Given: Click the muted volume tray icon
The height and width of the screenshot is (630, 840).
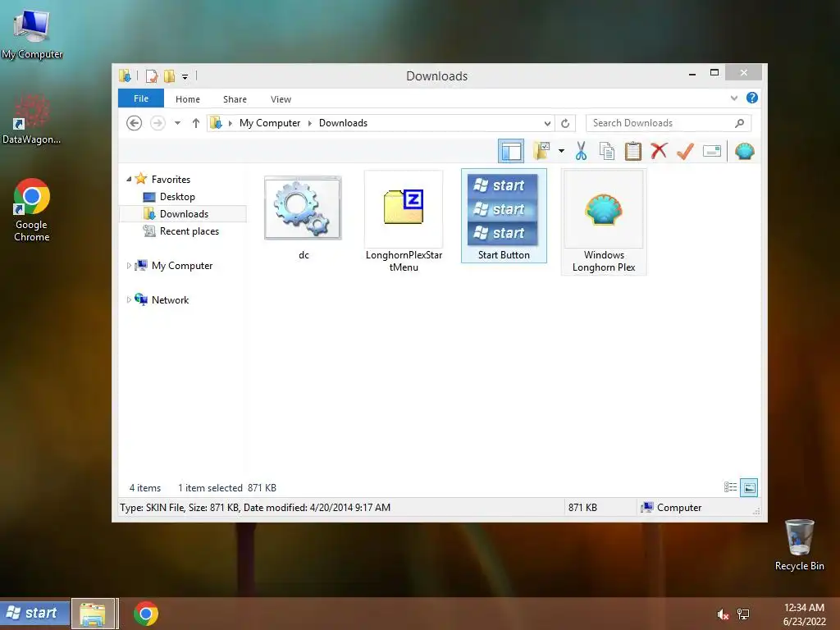Looking at the screenshot, I should (723, 614).
